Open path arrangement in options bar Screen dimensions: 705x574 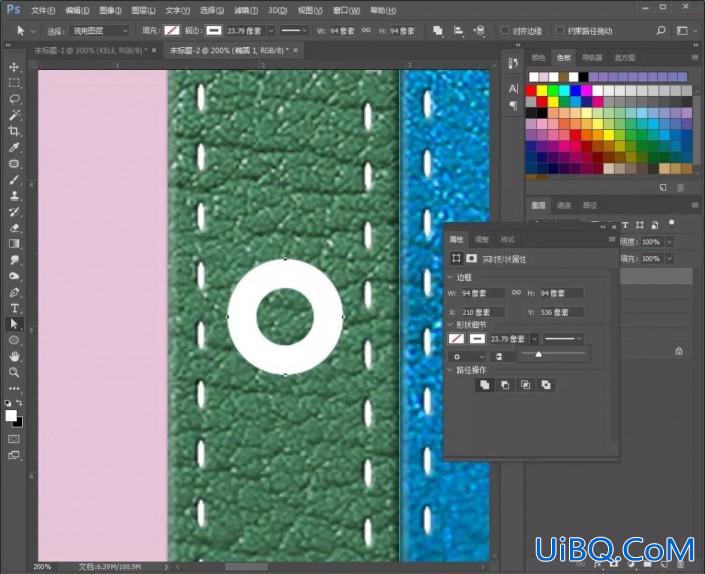click(x=479, y=31)
